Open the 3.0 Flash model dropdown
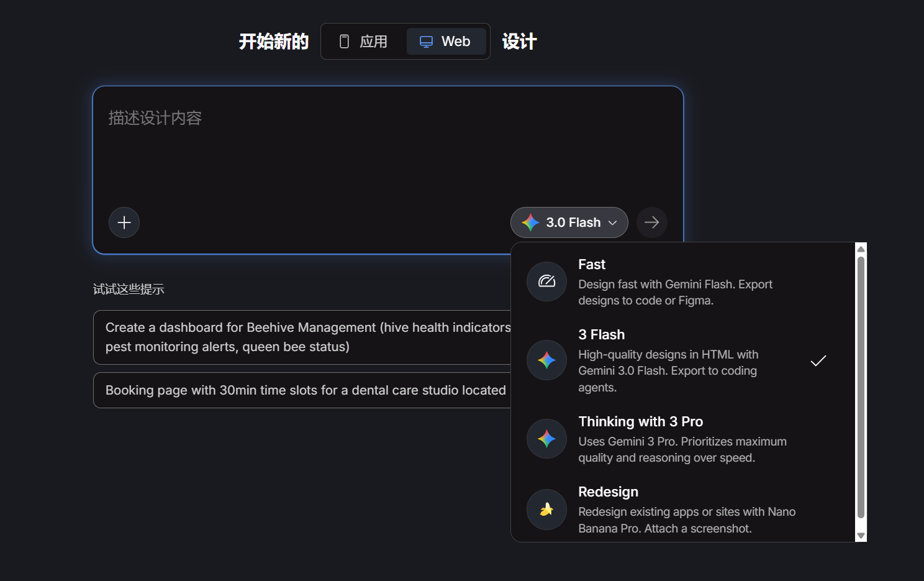 pyautogui.click(x=569, y=222)
